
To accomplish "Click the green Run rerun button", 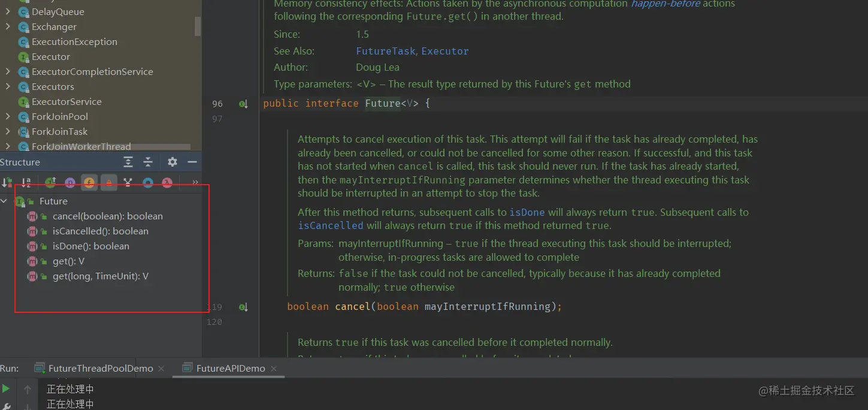I will point(6,389).
